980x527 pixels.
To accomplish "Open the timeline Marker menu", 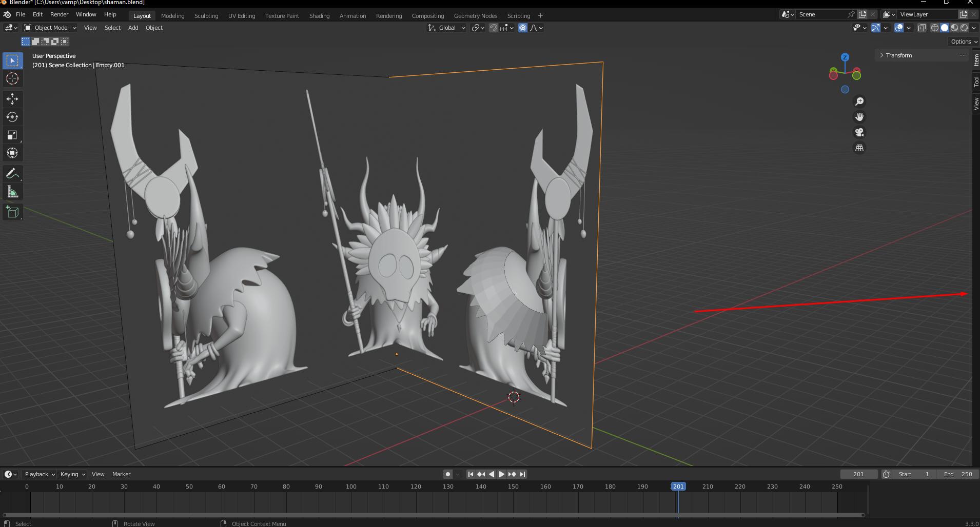I will [122, 474].
